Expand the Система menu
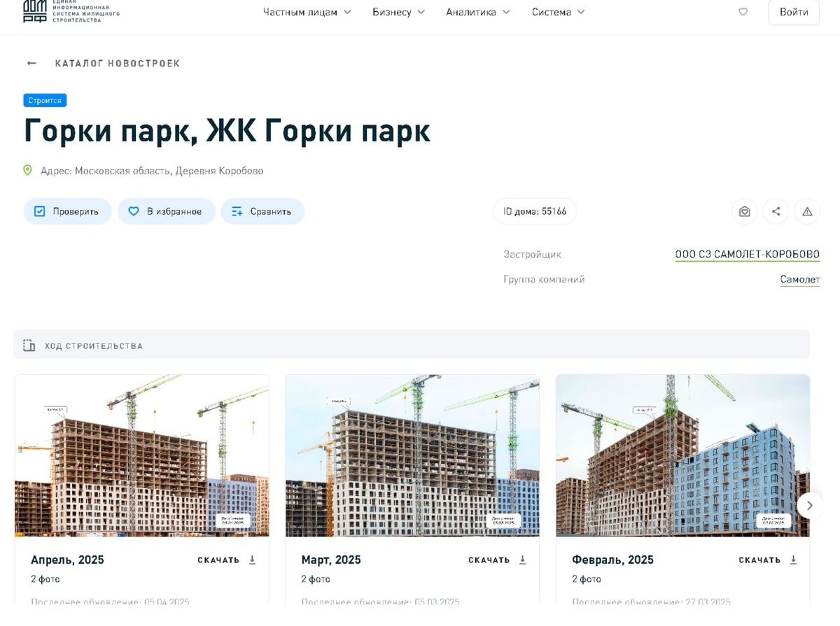Image resolution: width=840 pixels, height=626 pixels. pos(558,12)
